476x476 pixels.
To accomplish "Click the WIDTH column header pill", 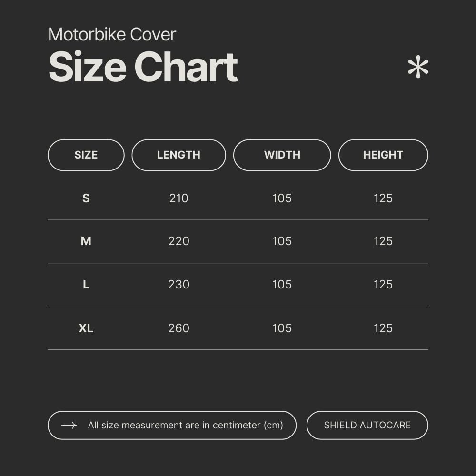I will point(282,155).
